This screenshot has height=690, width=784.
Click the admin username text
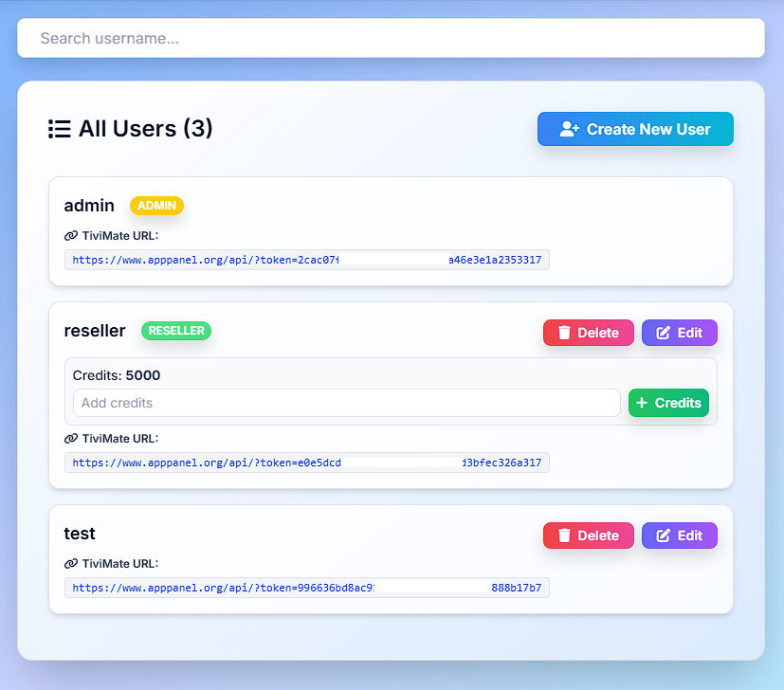(x=89, y=206)
